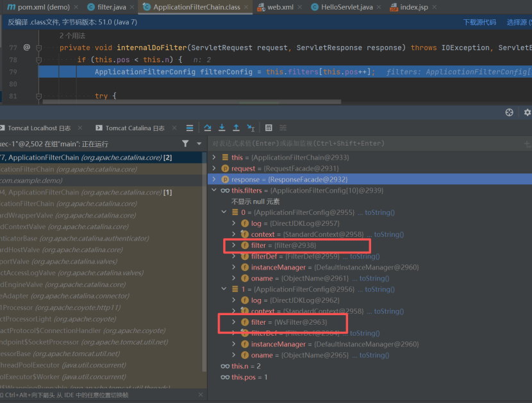
Task: Expand the response variable node
Action: (214, 179)
